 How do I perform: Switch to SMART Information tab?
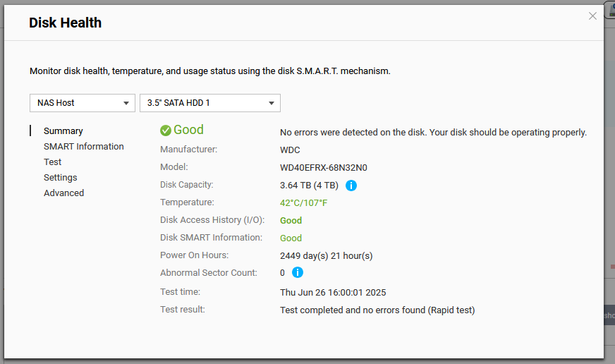pyautogui.click(x=83, y=146)
